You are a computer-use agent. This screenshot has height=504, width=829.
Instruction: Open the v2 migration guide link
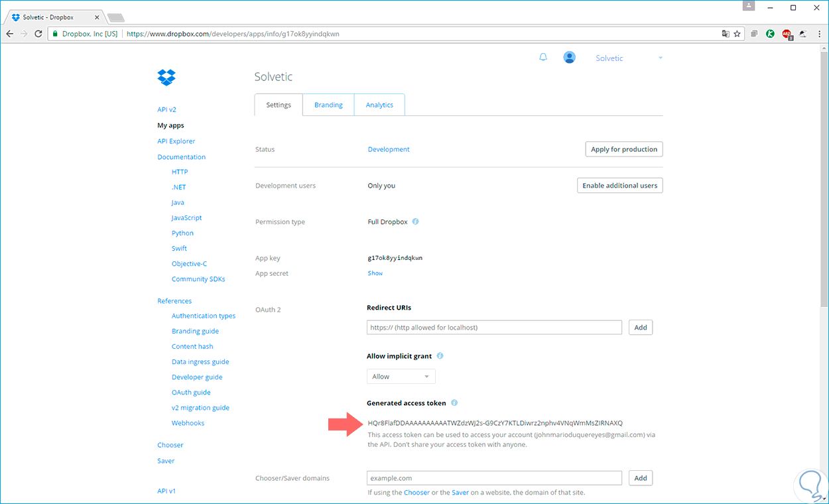[x=200, y=408]
